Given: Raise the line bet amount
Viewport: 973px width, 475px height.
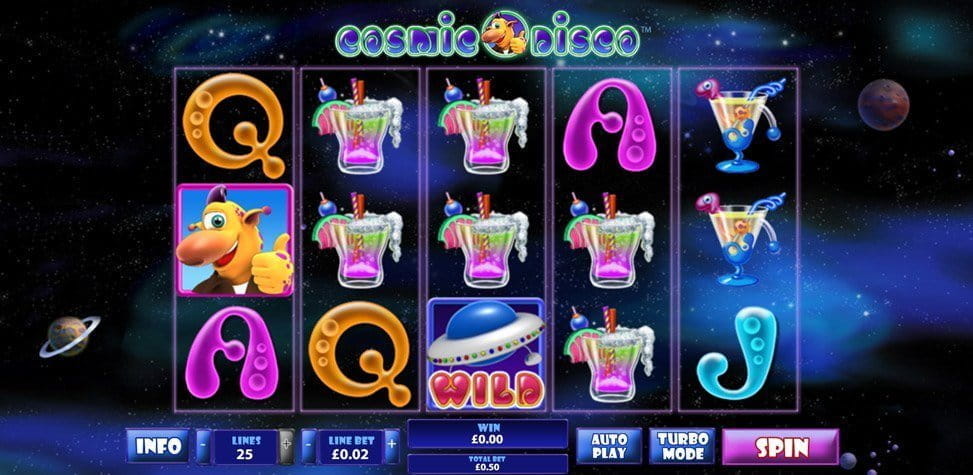Looking at the screenshot, I should [392, 446].
